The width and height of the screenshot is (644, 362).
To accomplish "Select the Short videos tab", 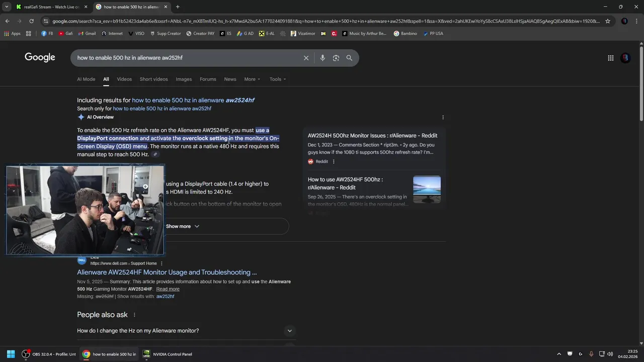I will [x=153, y=79].
